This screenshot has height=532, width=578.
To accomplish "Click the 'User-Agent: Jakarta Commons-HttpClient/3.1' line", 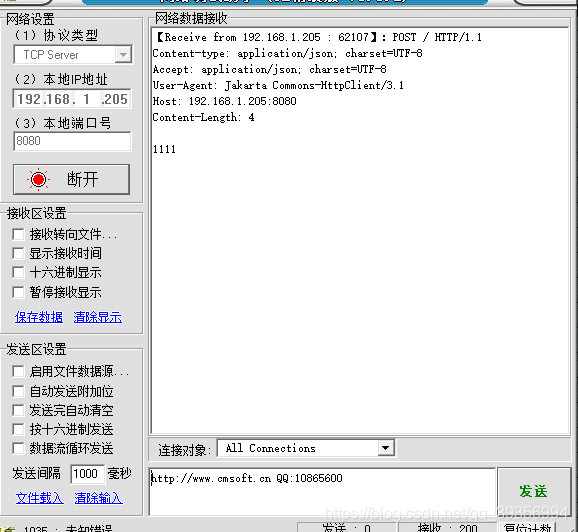I will (x=278, y=86).
